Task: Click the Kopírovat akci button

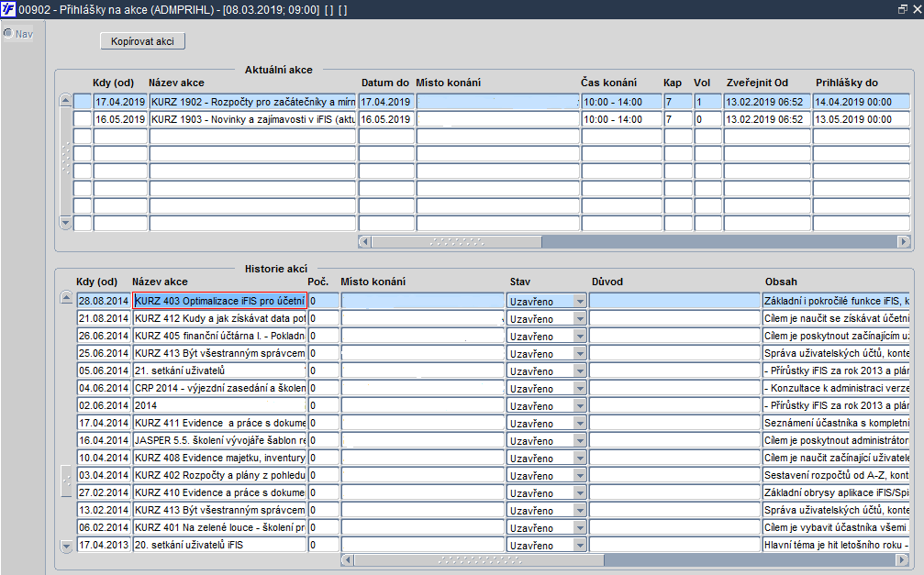Action: coord(142,41)
